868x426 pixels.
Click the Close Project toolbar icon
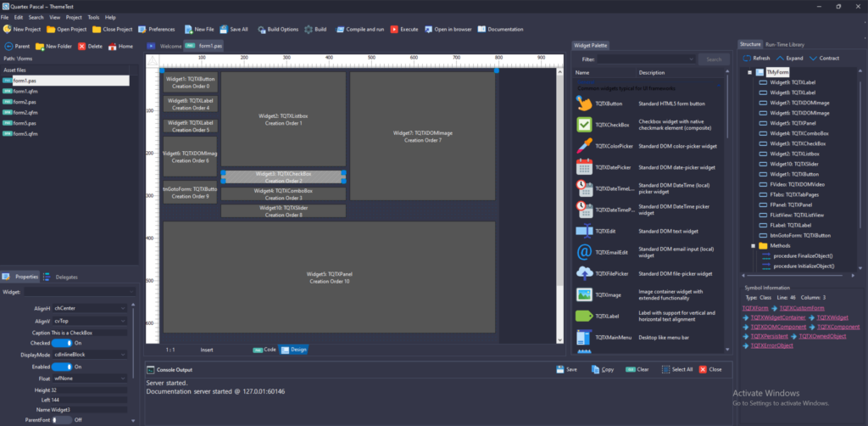(x=97, y=30)
